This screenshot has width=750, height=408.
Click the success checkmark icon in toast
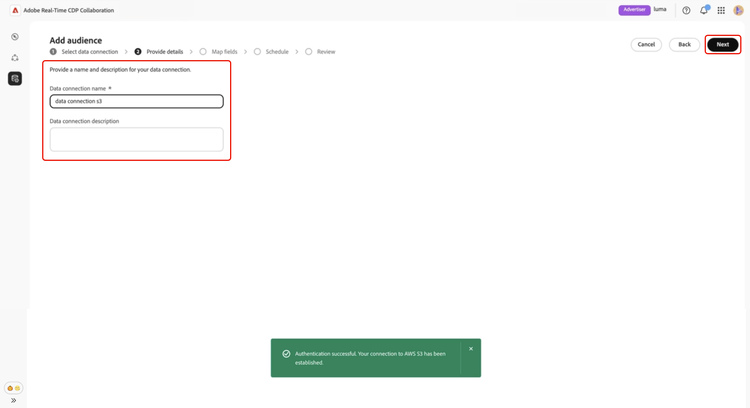286,354
